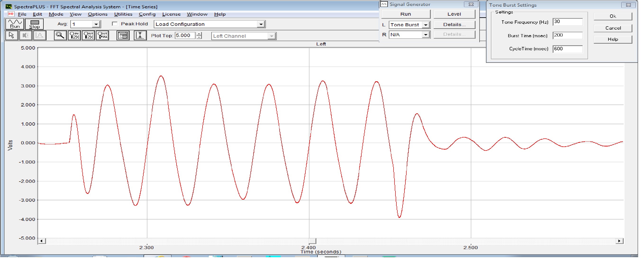Click the vertical auto-scale icon
Screen dimensions: 644x265
click(141, 36)
